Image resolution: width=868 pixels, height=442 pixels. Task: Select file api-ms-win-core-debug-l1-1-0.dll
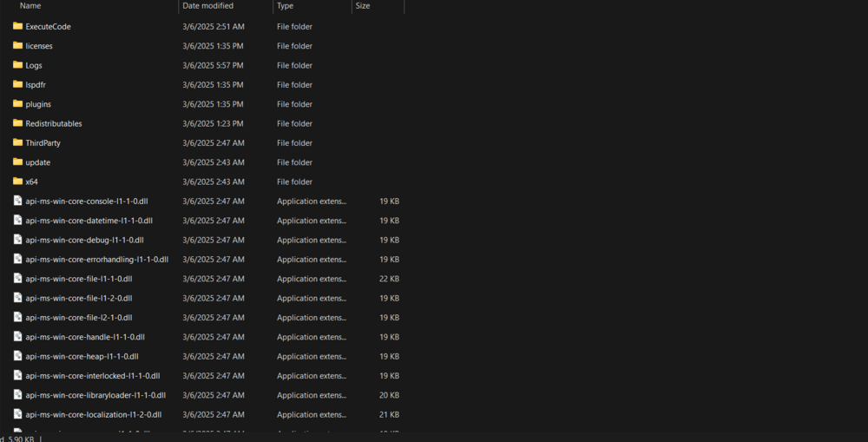pyautogui.click(x=85, y=240)
